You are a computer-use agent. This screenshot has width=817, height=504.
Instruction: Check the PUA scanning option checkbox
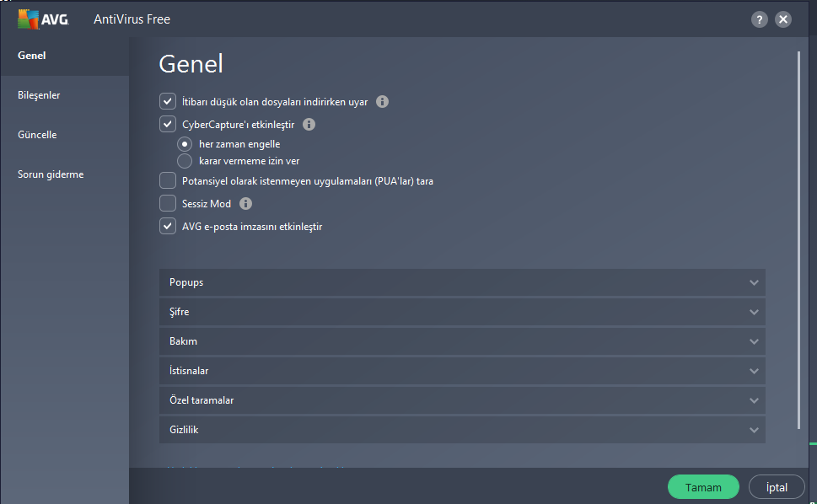point(167,180)
